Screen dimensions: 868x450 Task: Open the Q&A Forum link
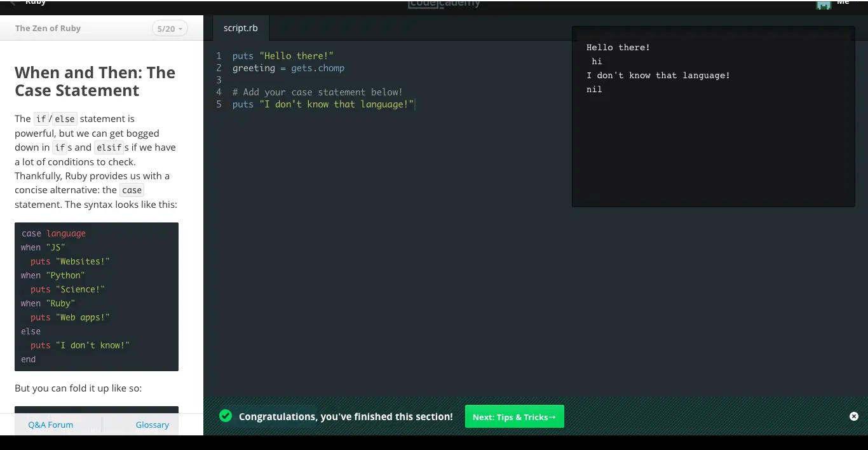(51, 425)
